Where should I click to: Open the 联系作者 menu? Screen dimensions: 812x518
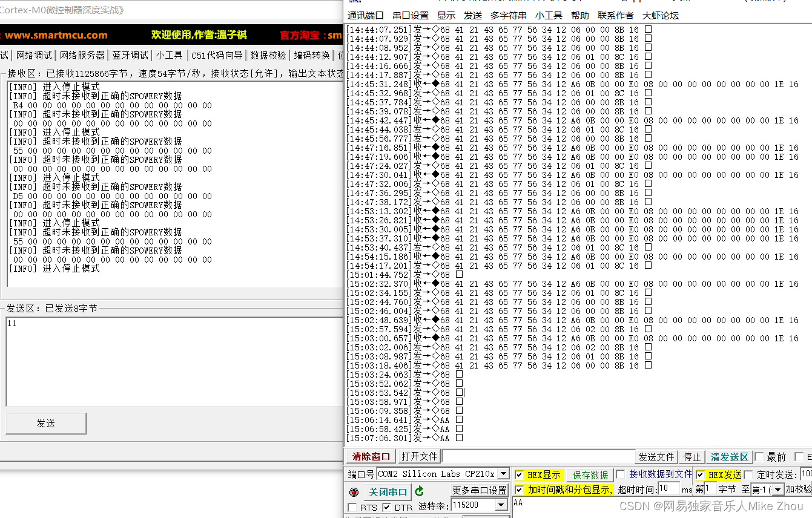tap(615, 16)
